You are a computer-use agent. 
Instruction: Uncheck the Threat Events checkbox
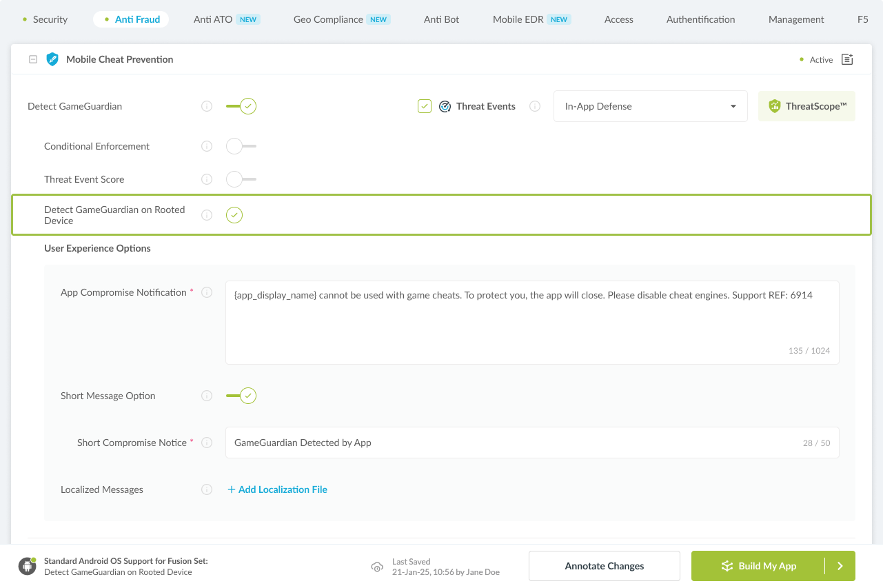pyautogui.click(x=425, y=106)
